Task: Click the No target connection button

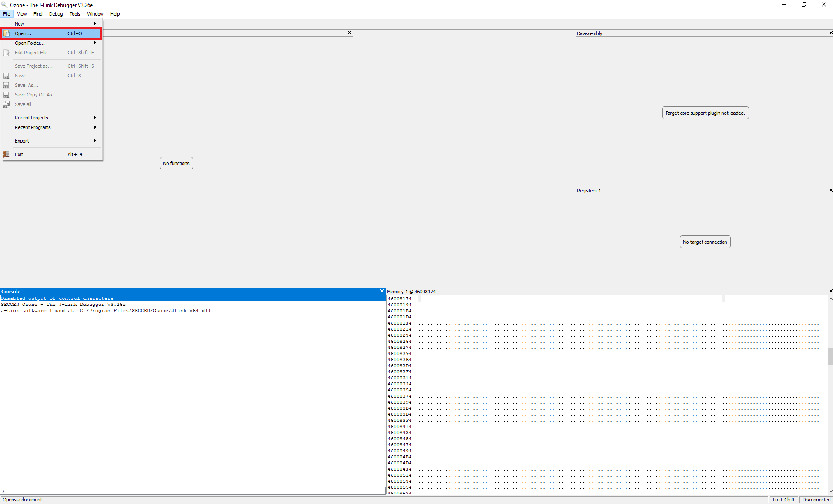Action: 705,242
